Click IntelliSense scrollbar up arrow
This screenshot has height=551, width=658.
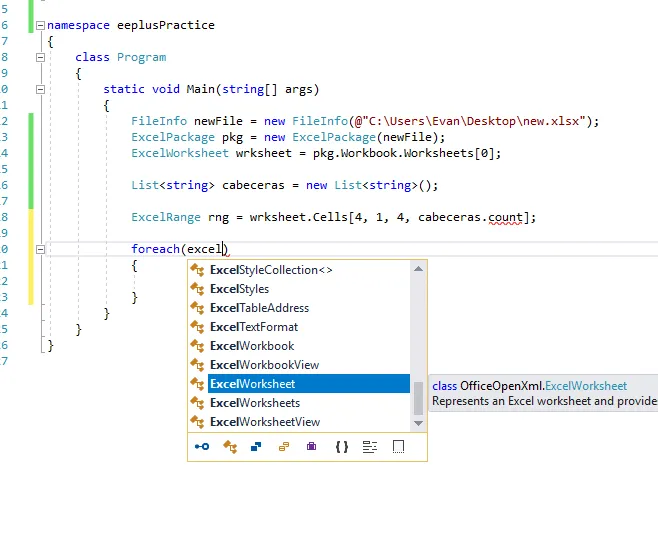418,269
